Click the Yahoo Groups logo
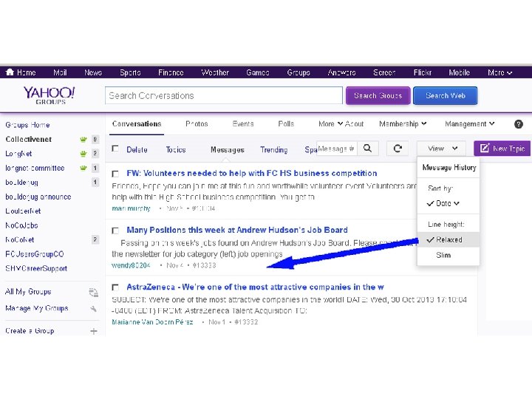This screenshot has width=532, height=399. (50, 95)
